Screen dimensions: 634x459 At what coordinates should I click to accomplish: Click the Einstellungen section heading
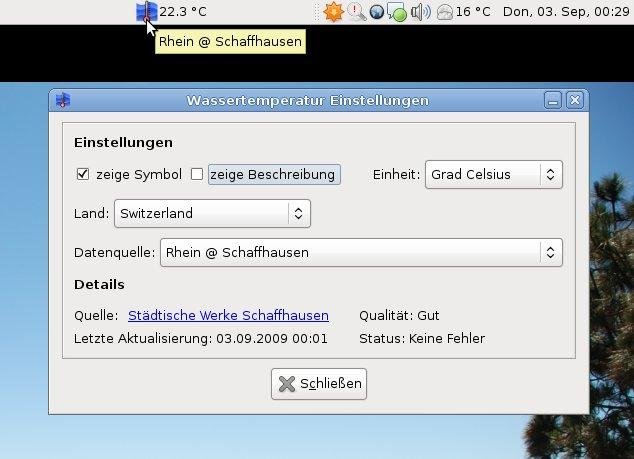[123, 143]
